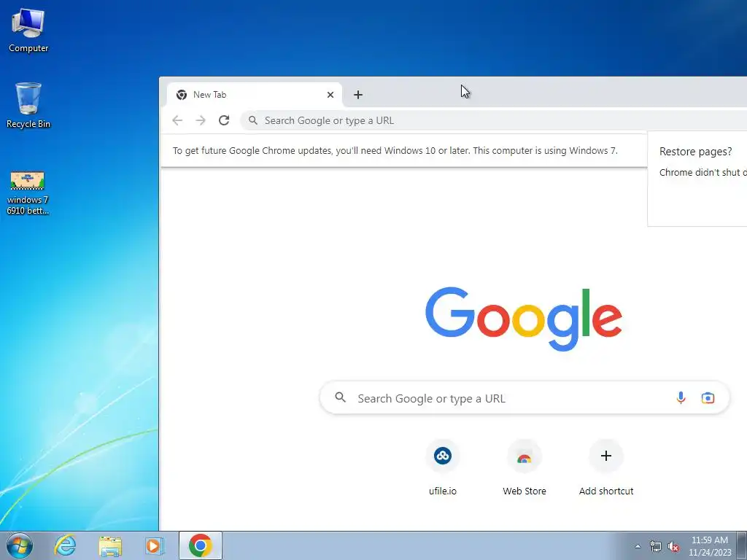Select the Recycle Bin desktop icon

[x=28, y=106]
